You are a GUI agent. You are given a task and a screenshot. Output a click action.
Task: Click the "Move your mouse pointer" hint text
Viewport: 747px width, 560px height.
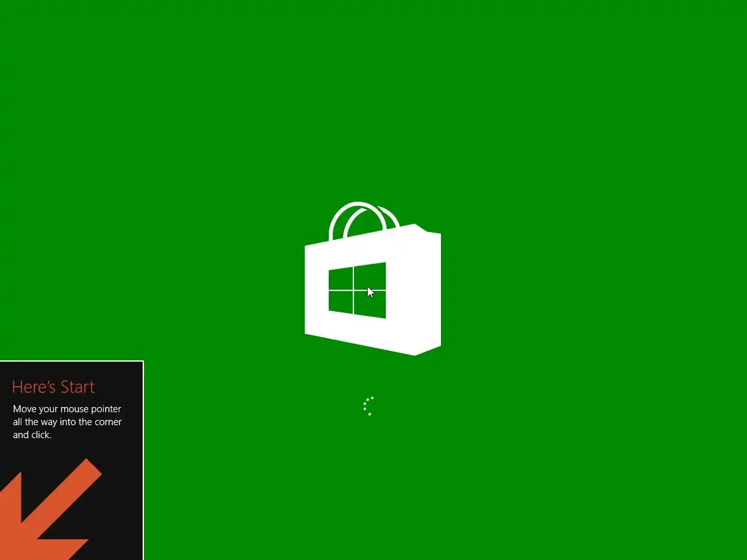67,421
